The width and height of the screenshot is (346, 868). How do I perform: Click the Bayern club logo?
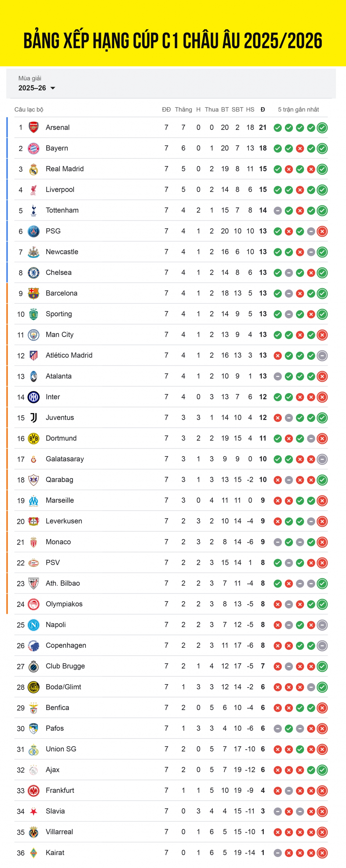click(x=33, y=148)
